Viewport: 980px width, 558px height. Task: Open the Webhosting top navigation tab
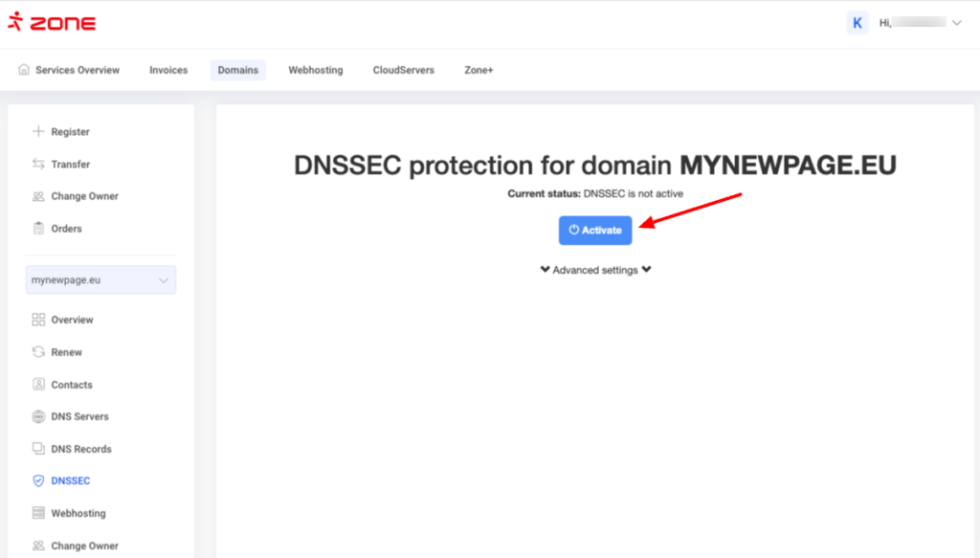[316, 70]
